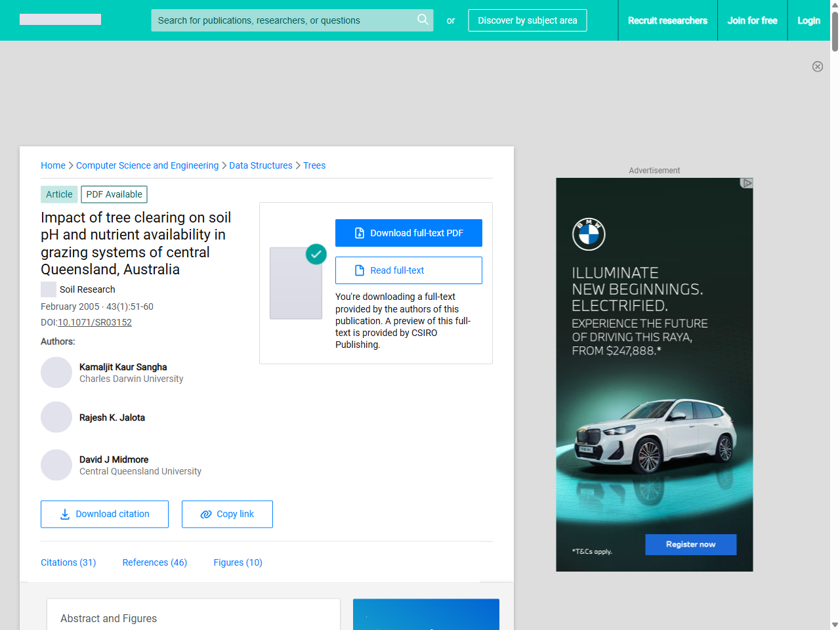Copy link to this article
The image size is (840, 630).
pos(227,514)
